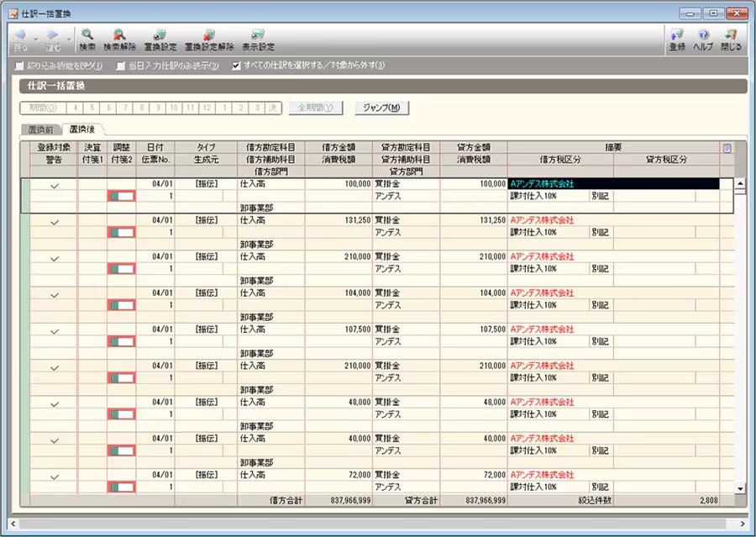756x537 pixels.
Task: Click the 仕訳一括置換 window title icon
Action: (13, 13)
